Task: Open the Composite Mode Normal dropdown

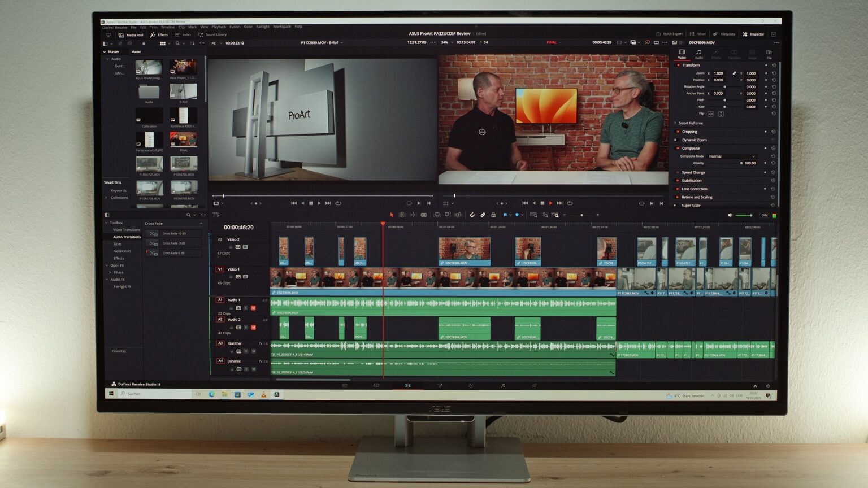Action: point(732,156)
